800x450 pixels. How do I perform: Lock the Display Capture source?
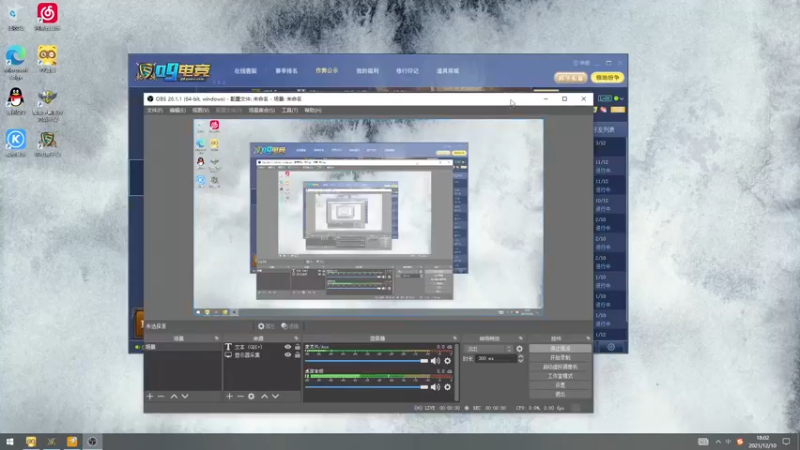[297, 355]
